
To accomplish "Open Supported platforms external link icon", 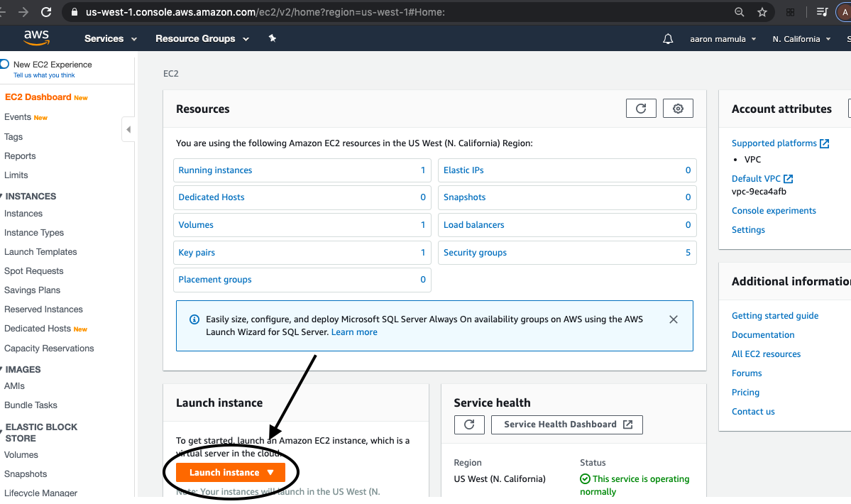I will point(825,143).
